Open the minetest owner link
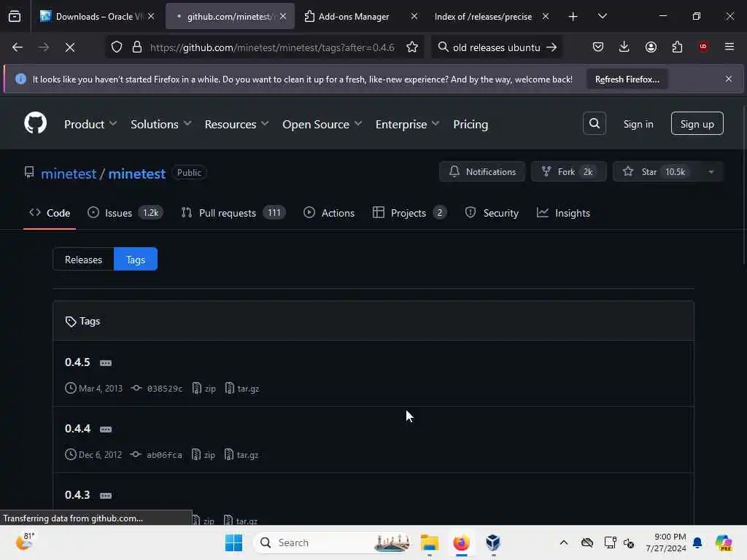 point(69,174)
